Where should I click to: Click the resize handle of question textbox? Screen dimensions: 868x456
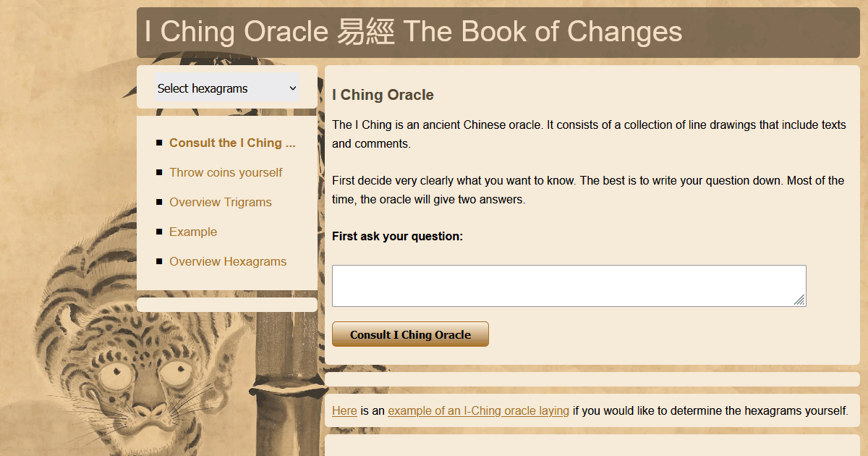coord(799,300)
